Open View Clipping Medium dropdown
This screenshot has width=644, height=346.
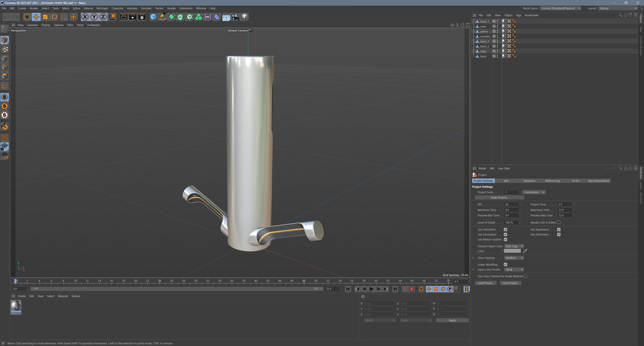pyautogui.click(x=514, y=258)
